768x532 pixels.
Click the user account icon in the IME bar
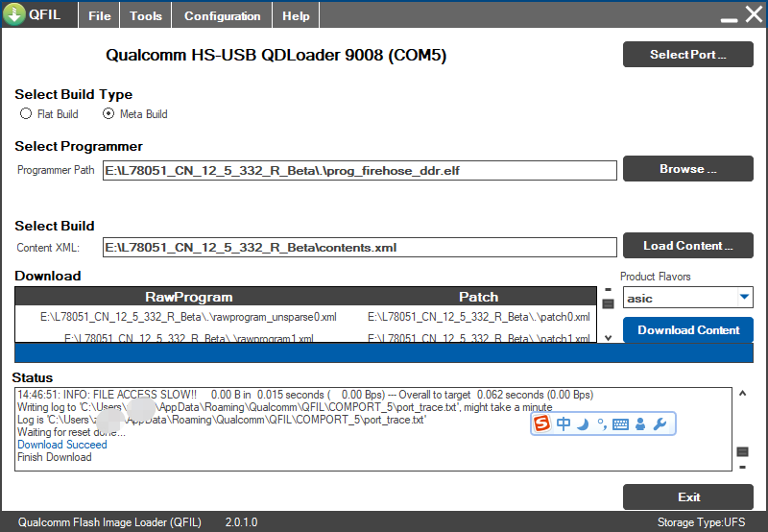coord(640,424)
